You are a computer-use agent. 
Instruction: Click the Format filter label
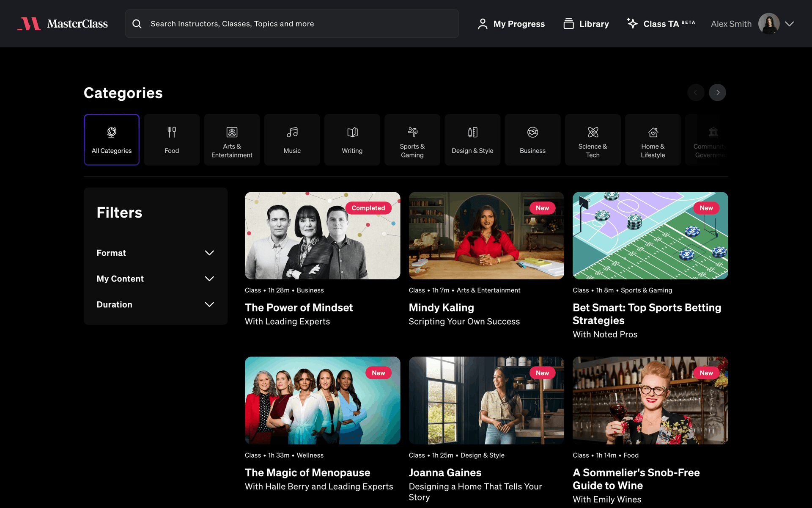click(x=111, y=253)
